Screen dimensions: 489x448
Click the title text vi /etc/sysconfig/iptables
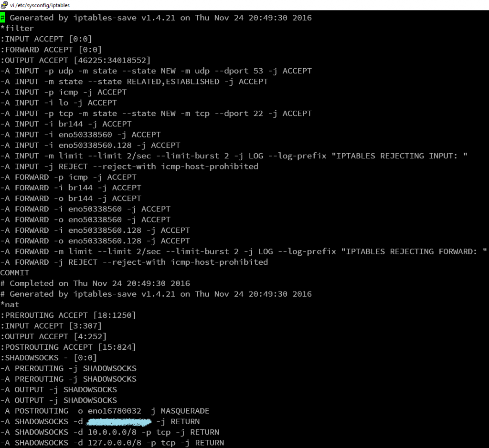pyautogui.click(x=40, y=5)
